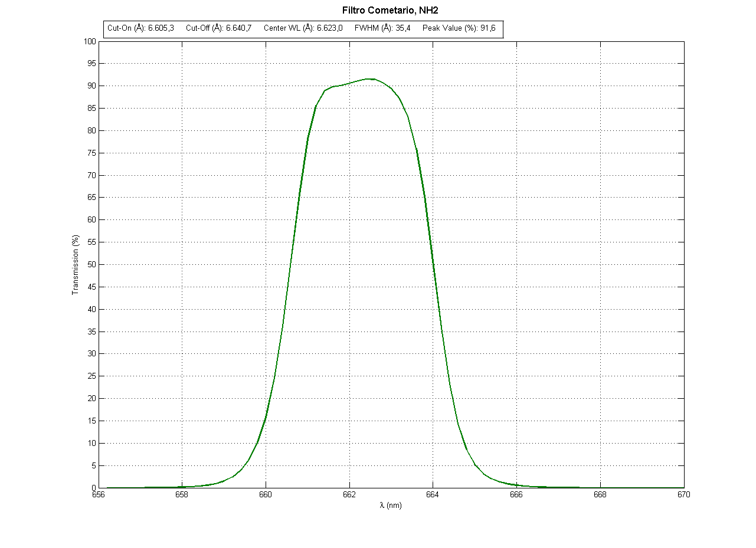Click y-axis tick label 25
The width and height of the screenshot is (756, 548).
pos(91,376)
